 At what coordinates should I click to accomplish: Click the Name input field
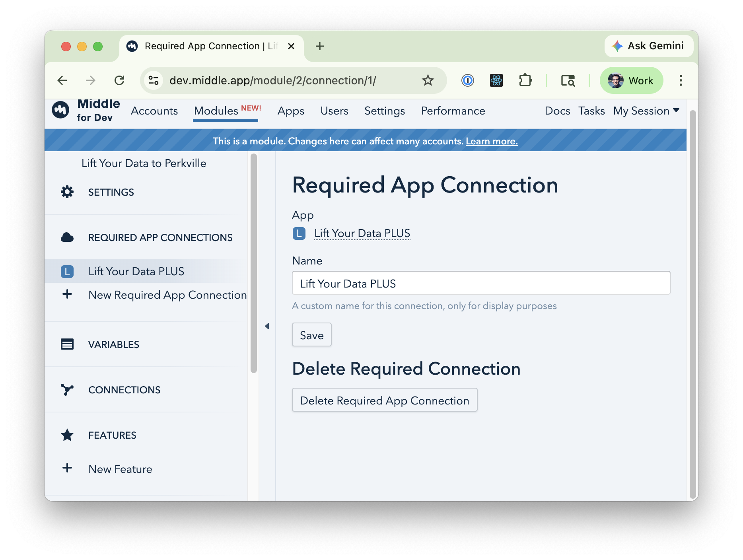pyautogui.click(x=481, y=283)
